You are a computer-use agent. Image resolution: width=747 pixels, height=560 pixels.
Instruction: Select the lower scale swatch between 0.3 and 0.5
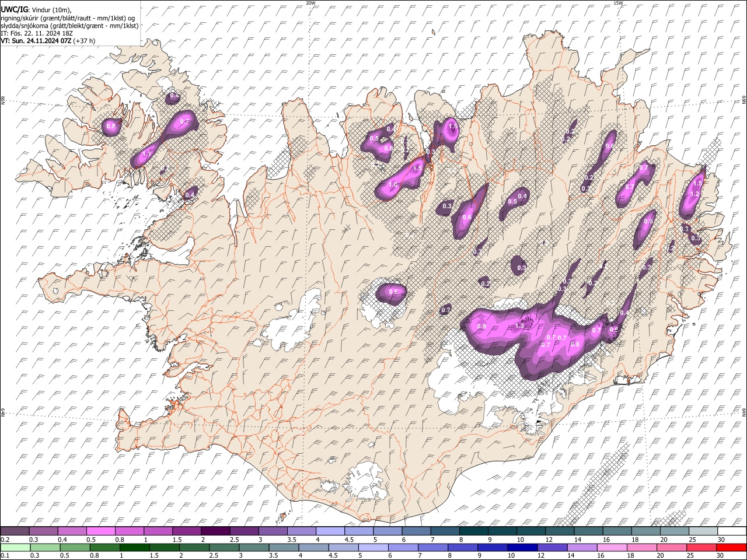[44, 547]
